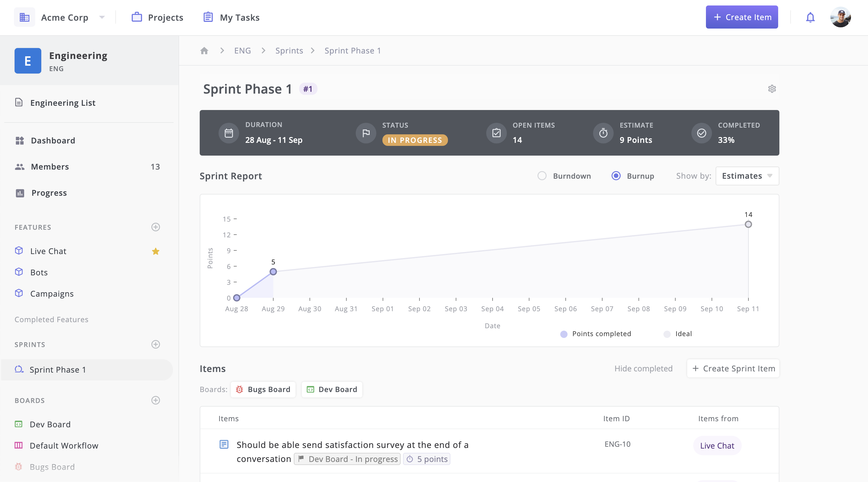
Task: Click the Create Item button
Action: [x=742, y=17]
